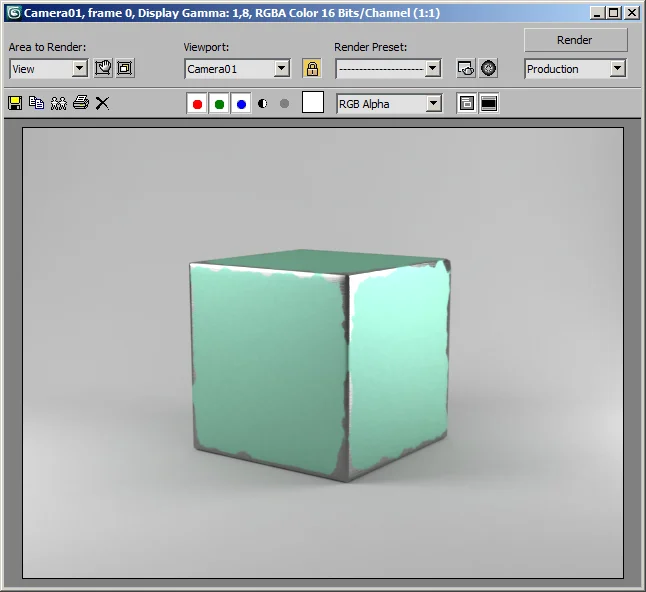This screenshot has width=646, height=592.
Task: Open Environment and Effects dialog icon
Action: (489, 68)
